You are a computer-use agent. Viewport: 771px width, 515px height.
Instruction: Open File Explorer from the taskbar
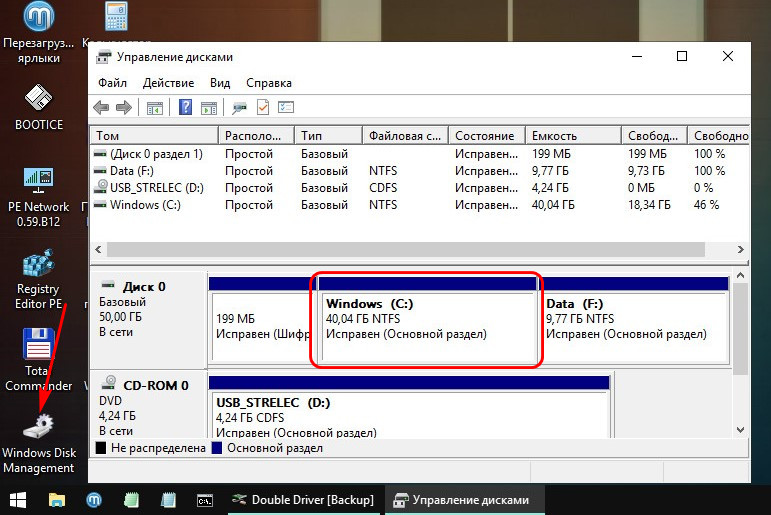tap(57, 500)
